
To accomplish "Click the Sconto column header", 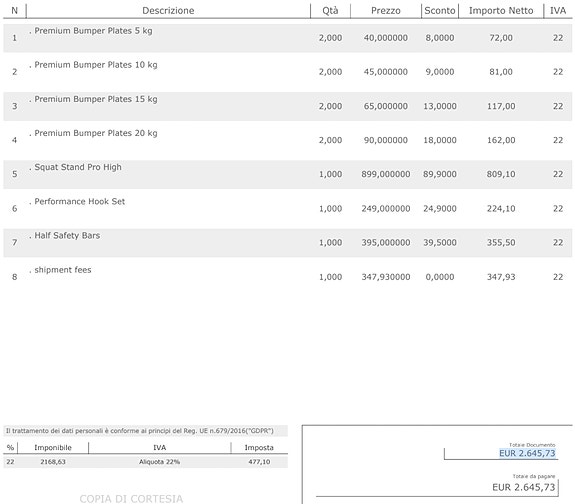I will coord(440,11).
